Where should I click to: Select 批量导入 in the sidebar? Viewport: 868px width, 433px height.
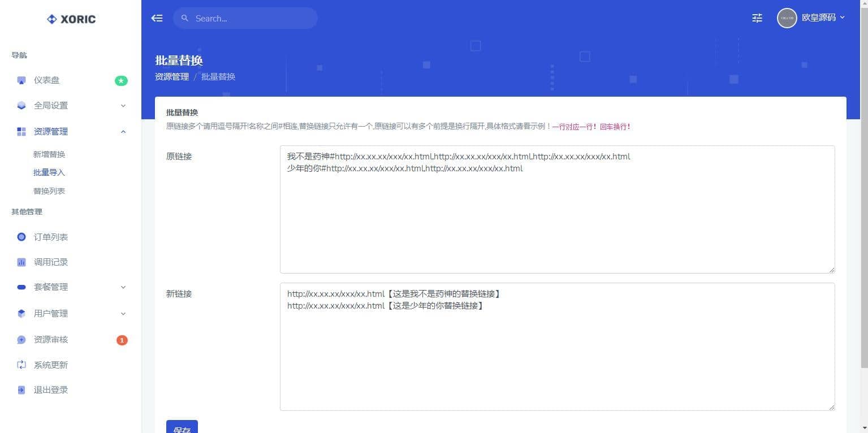(49, 172)
